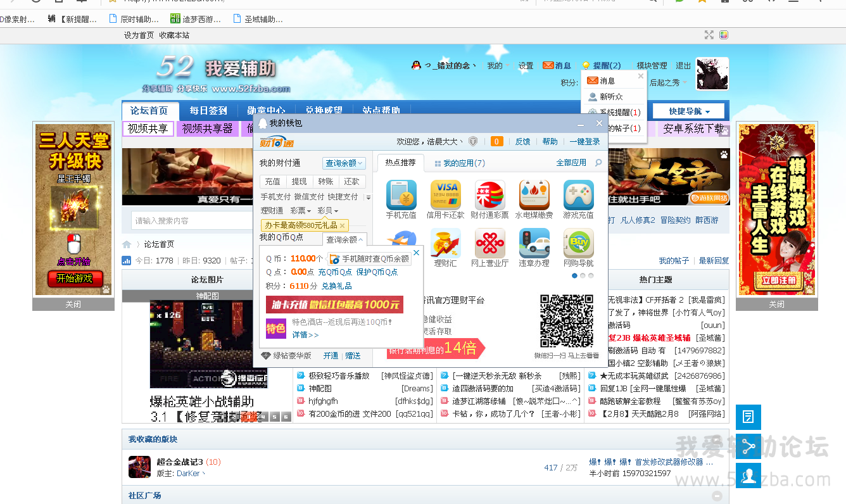Click the 还款 button in wallet
The height and width of the screenshot is (504, 846).
pyautogui.click(x=352, y=182)
